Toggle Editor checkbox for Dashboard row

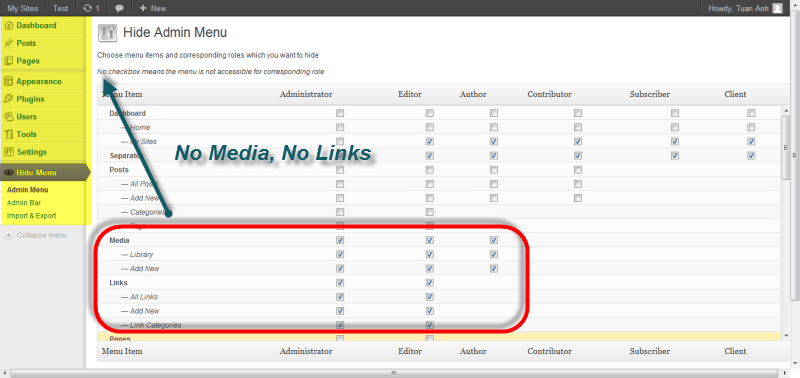(430, 113)
